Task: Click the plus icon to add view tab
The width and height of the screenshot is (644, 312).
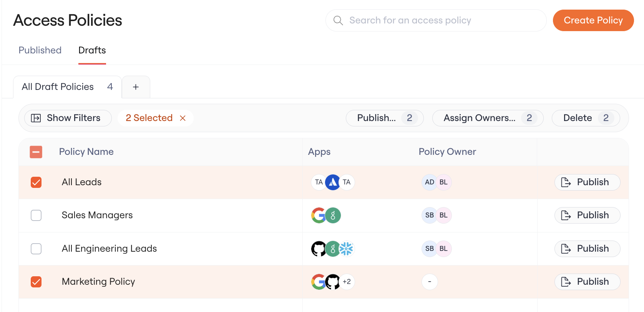Action: click(x=136, y=87)
